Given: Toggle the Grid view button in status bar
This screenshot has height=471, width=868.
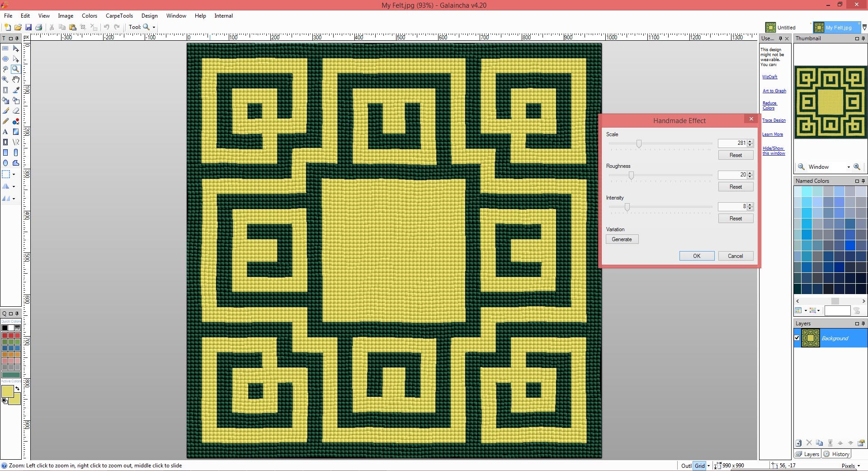Looking at the screenshot, I should tap(699, 466).
